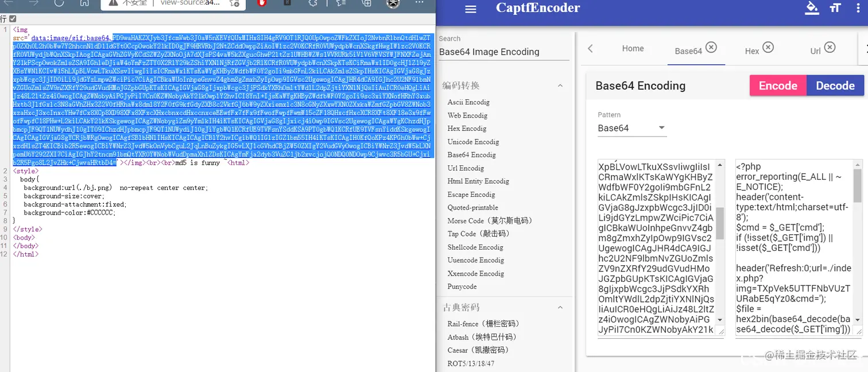Close the Url tab
The image size is (868, 372).
click(830, 47)
